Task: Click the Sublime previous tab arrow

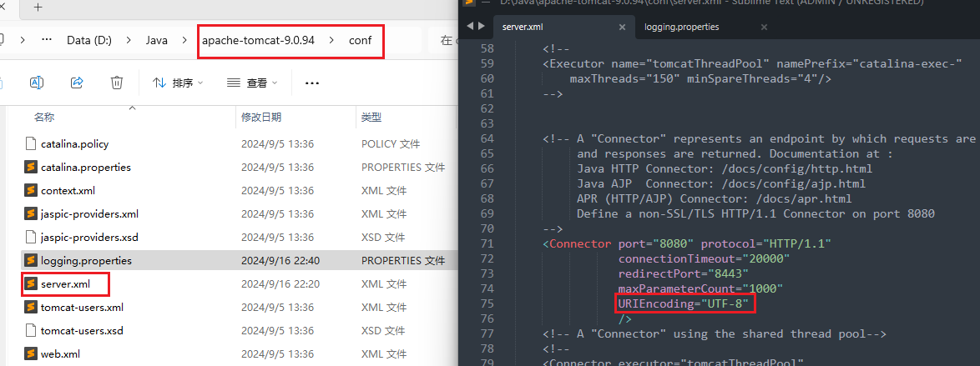Action: point(472,26)
